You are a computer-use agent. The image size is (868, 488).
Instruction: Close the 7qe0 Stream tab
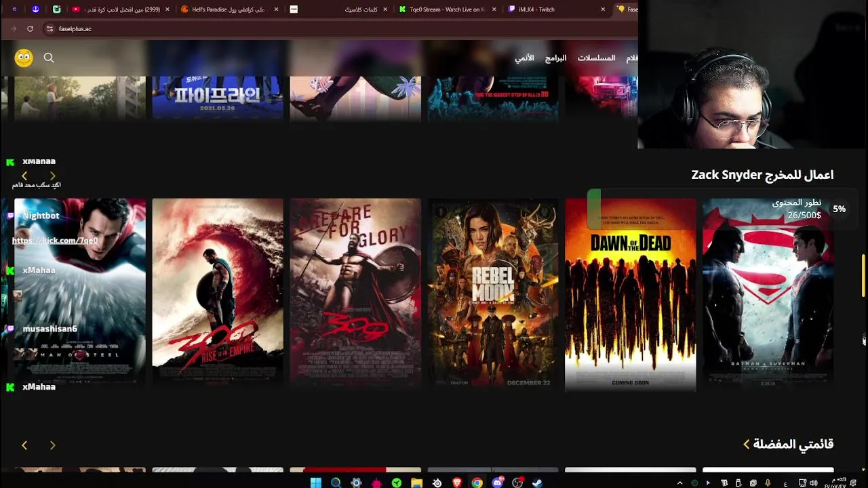coord(494,9)
